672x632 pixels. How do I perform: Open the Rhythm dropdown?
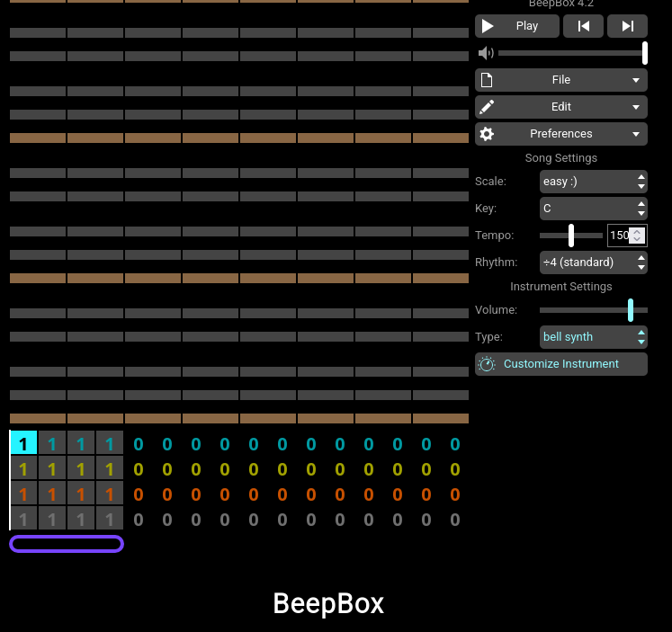pos(593,263)
